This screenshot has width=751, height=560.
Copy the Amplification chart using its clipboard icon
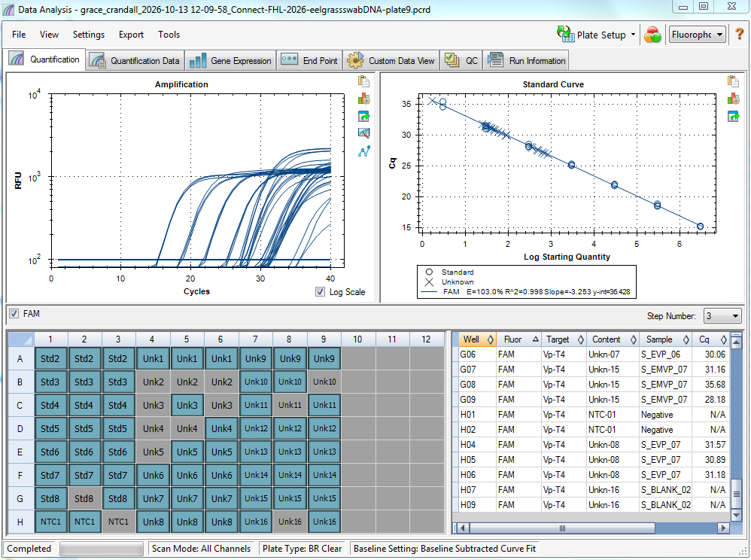coord(363,81)
